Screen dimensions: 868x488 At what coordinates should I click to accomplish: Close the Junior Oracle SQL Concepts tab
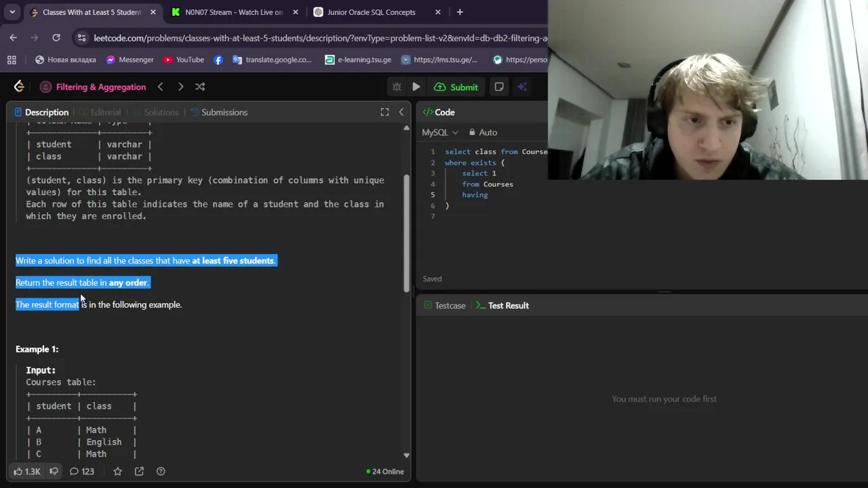(437, 12)
